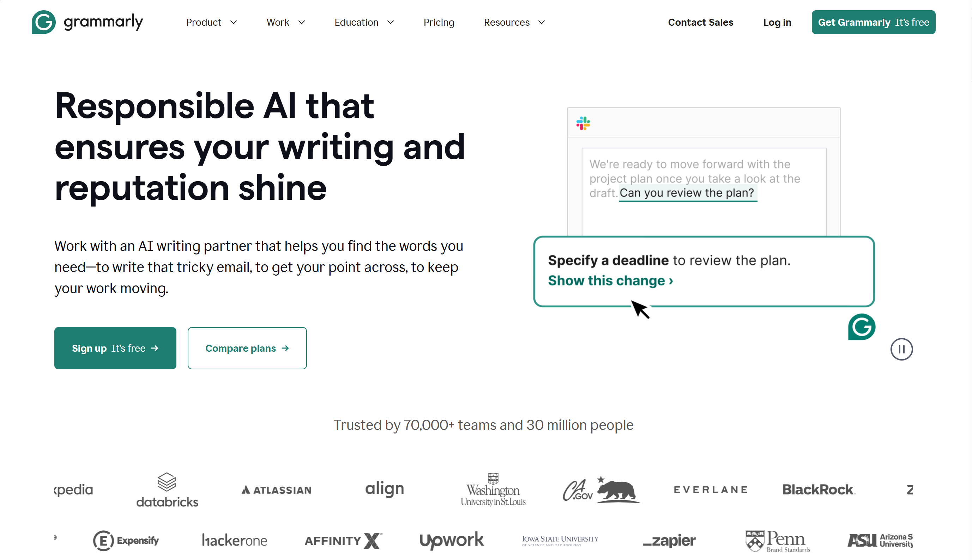Click the Sign up It's free button
The image size is (972, 560).
click(115, 348)
